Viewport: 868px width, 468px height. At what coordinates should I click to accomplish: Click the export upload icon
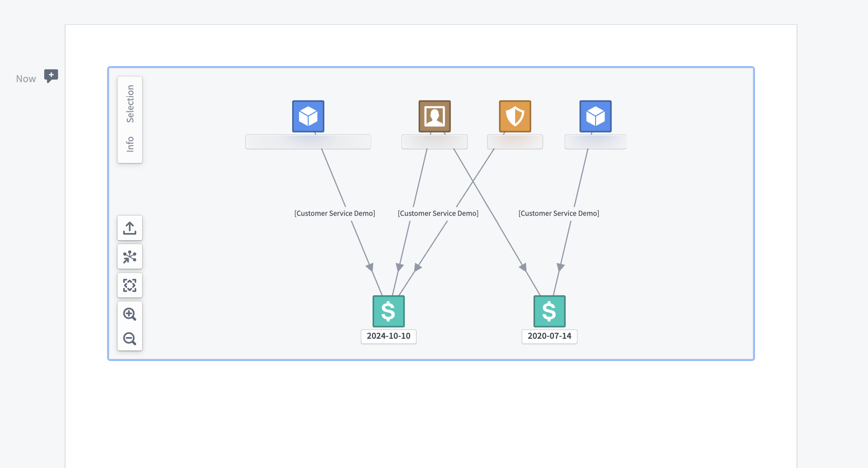click(130, 228)
